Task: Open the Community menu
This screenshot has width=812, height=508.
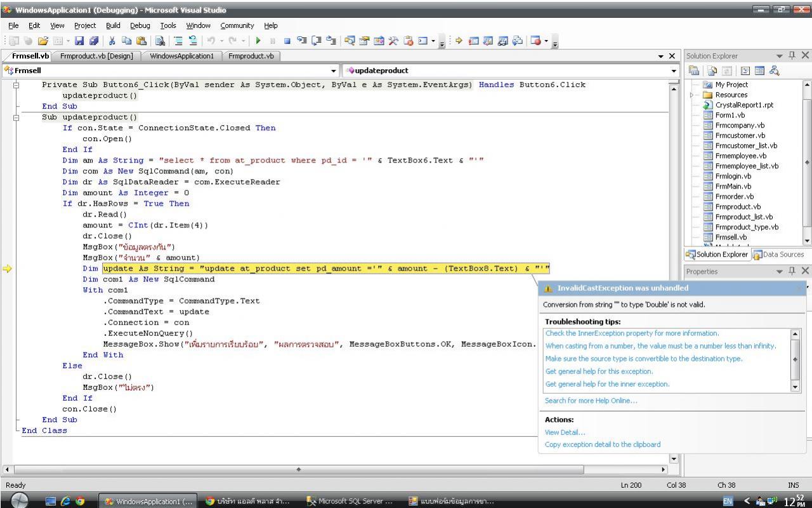Action: [x=237, y=25]
